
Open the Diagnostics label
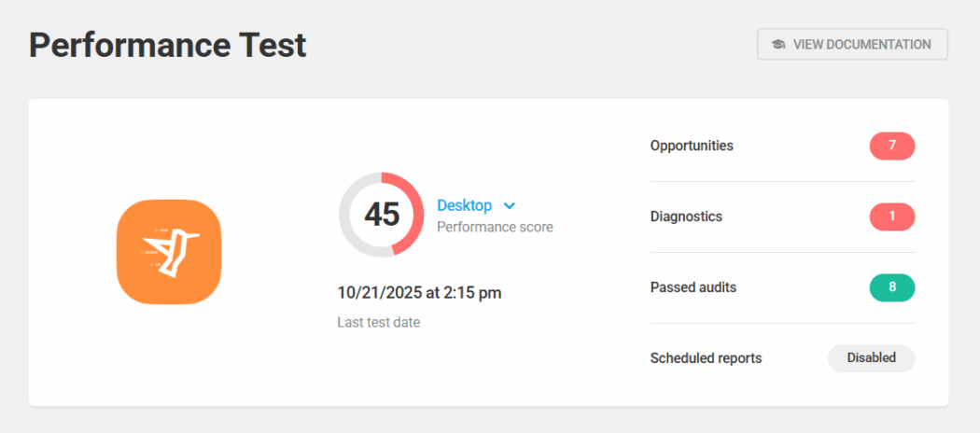coord(686,217)
